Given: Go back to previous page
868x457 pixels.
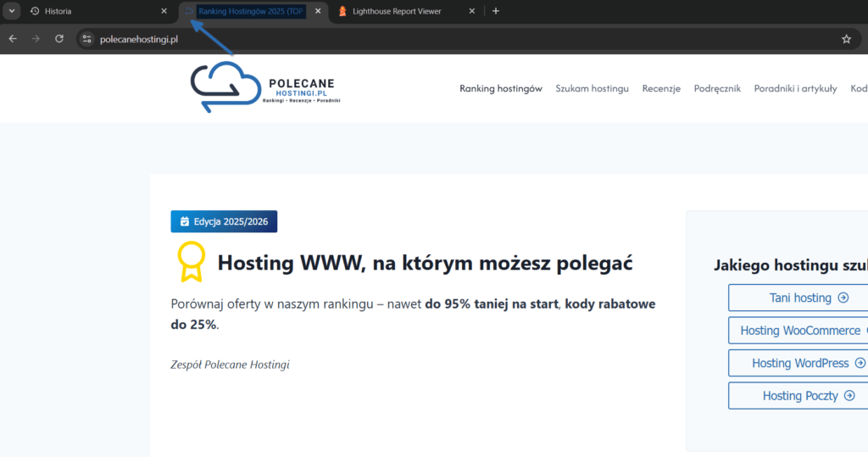Looking at the screenshot, I should click(x=13, y=39).
